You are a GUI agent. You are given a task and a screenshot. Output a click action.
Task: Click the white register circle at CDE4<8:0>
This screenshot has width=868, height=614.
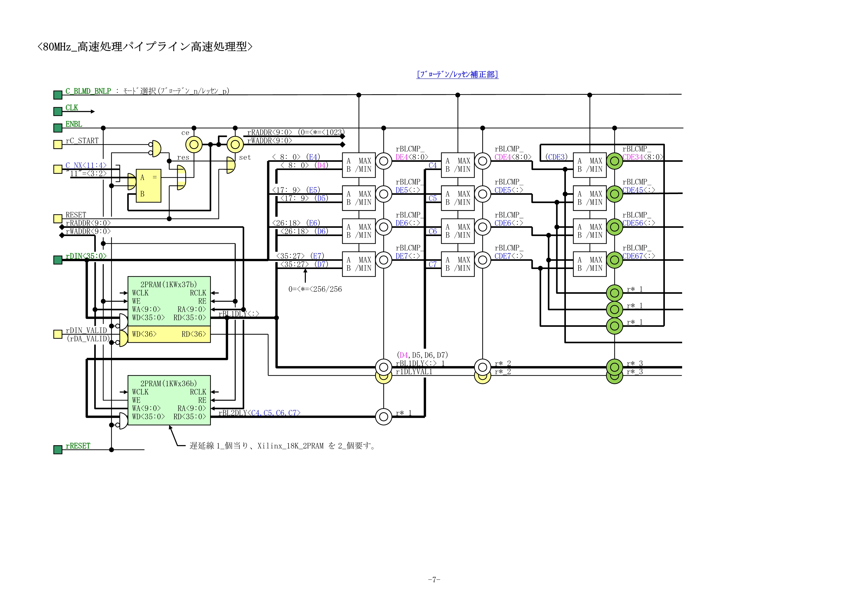pyautogui.click(x=483, y=161)
